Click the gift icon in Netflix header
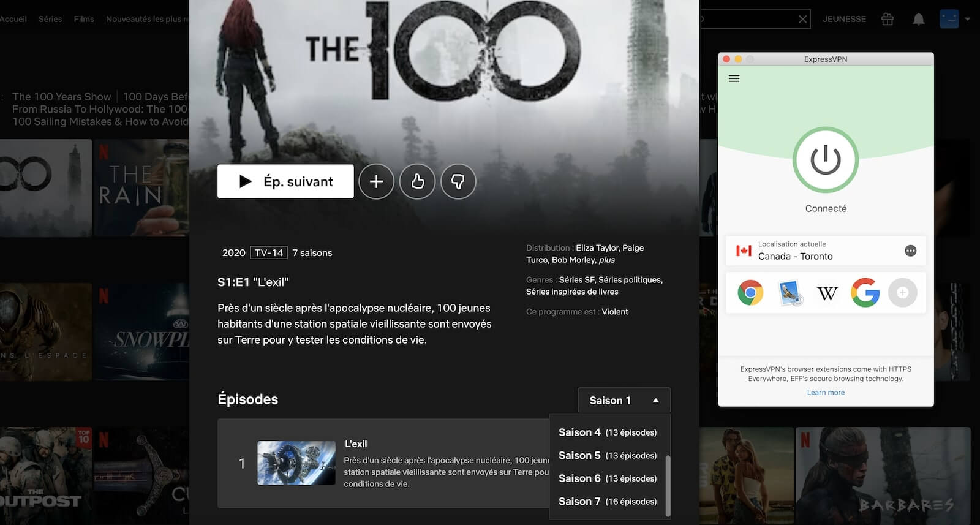 coord(888,19)
